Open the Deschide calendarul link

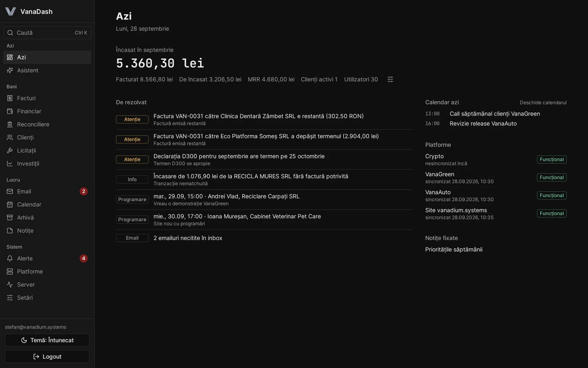(x=543, y=103)
